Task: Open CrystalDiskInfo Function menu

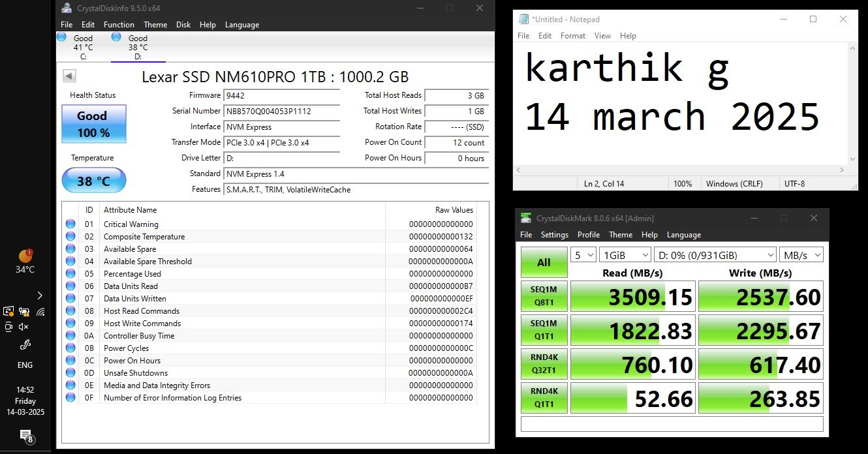Action: [x=119, y=25]
